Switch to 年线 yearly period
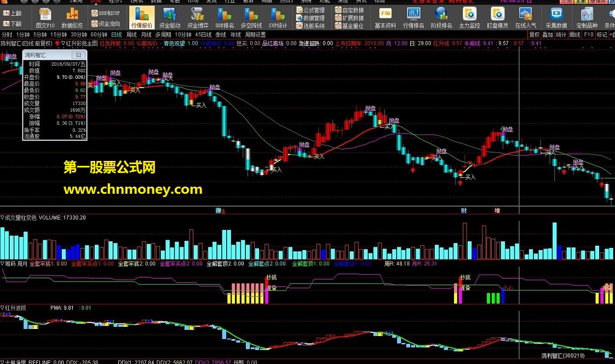 point(235,35)
